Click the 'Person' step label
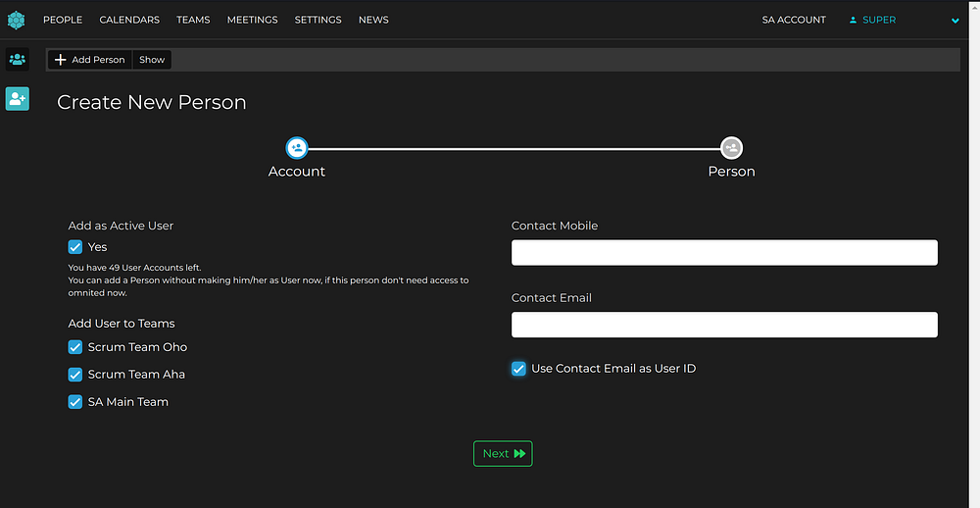This screenshot has width=980, height=508. coord(731,172)
